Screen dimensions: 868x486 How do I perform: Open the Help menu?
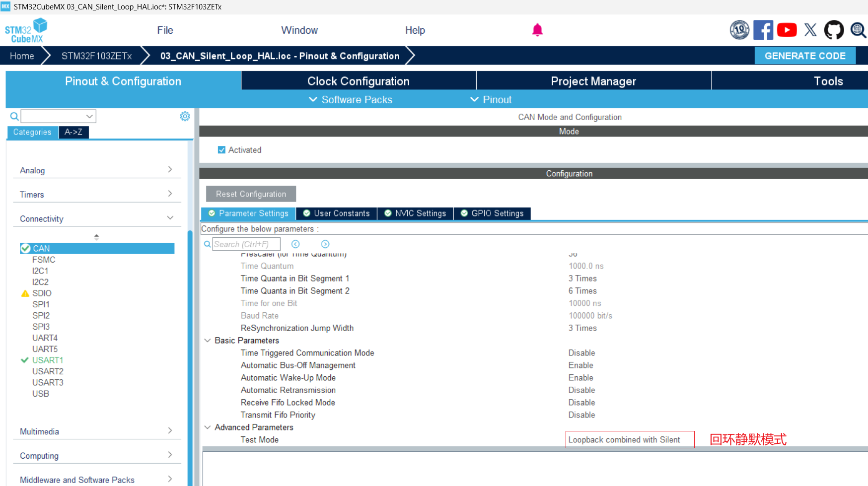point(415,30)
